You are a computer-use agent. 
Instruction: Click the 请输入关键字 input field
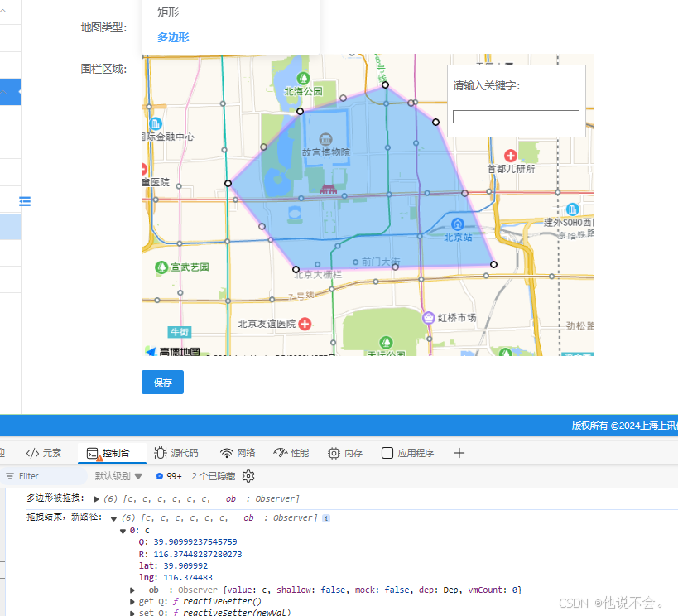coord(515,117)
